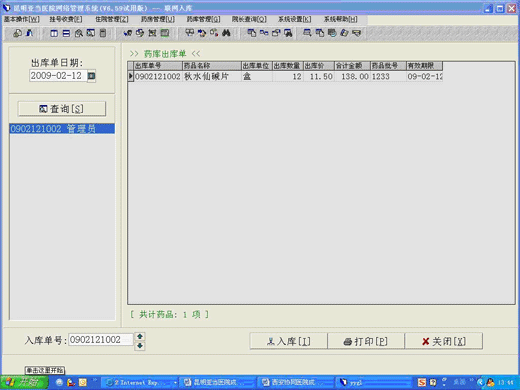Image resolution: width=520 pixels, height=390 pixels.
Task: Click drug name cell 秋水仙碱片
Action: pyautogui.click(x=212, y=77)
